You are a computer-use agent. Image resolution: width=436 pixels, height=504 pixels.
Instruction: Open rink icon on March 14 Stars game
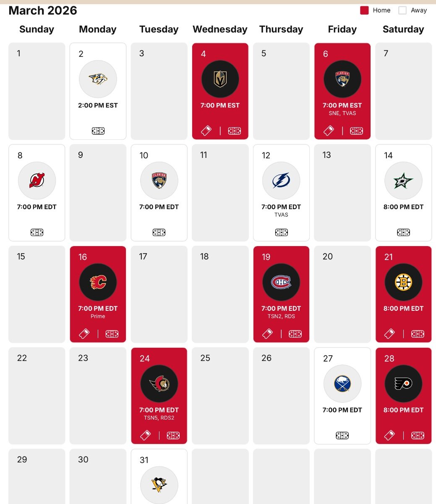pos(403,232)
